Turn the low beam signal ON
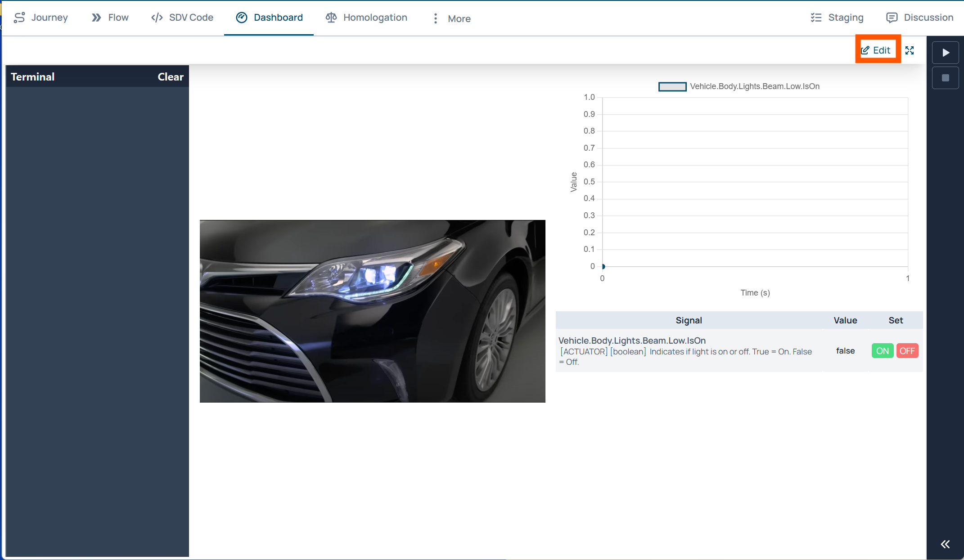 tap(882, 351)
